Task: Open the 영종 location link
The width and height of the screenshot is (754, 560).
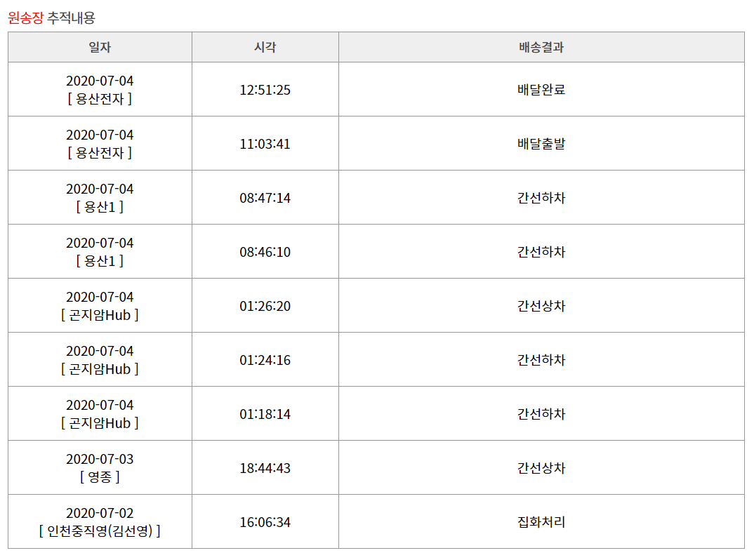Action: (100, 477)
